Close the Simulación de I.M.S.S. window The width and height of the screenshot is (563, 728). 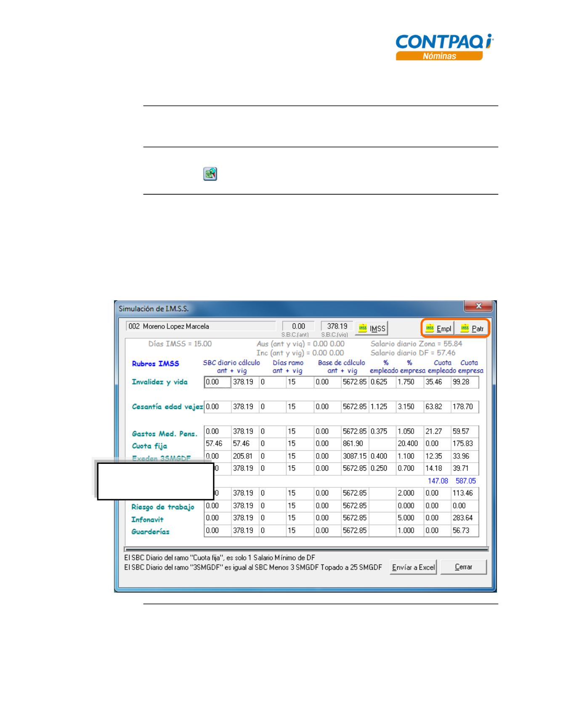478,306
